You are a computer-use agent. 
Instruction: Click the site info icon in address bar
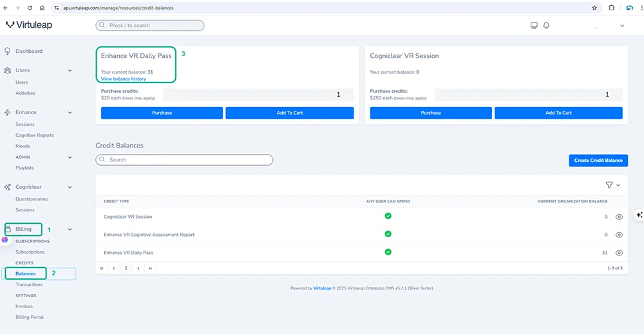[x=57, y=8]
